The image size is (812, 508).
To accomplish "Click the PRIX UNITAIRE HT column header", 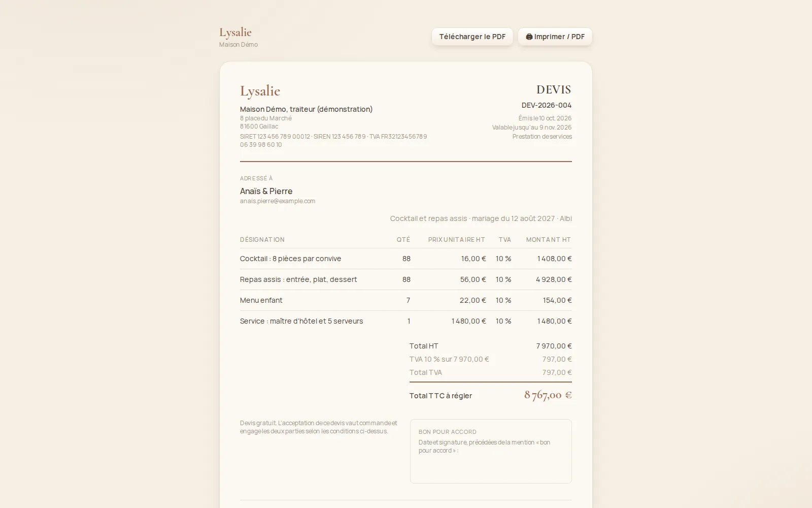I will tap(457, 240).
